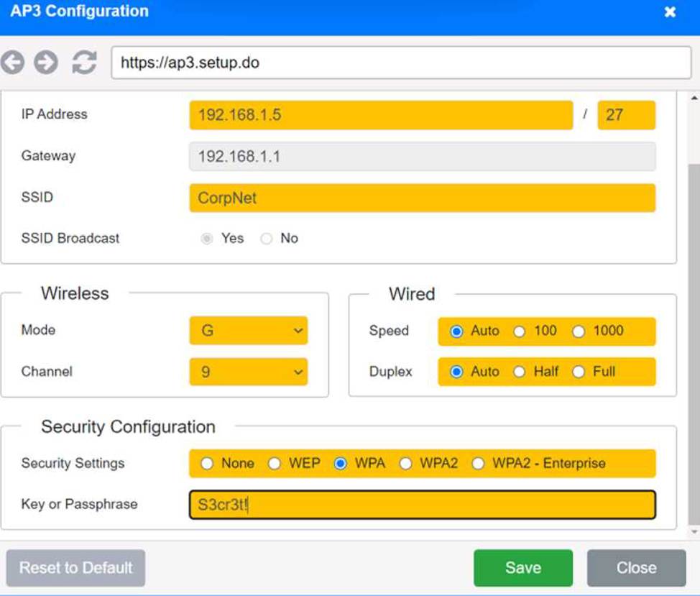This screenshot has width=700, height=596.
Task: Open the wireless Channel dropdown
Action: click(x=249, y=372)
